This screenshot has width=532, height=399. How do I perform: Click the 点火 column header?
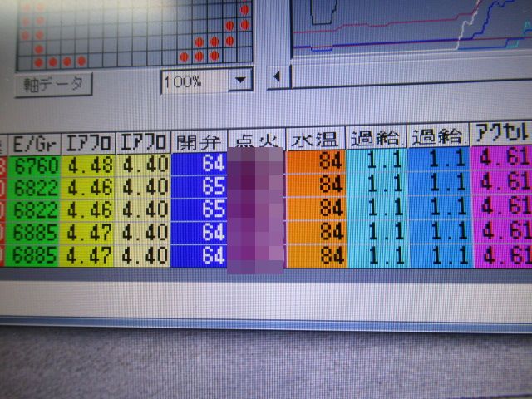[x=255, y=139]
